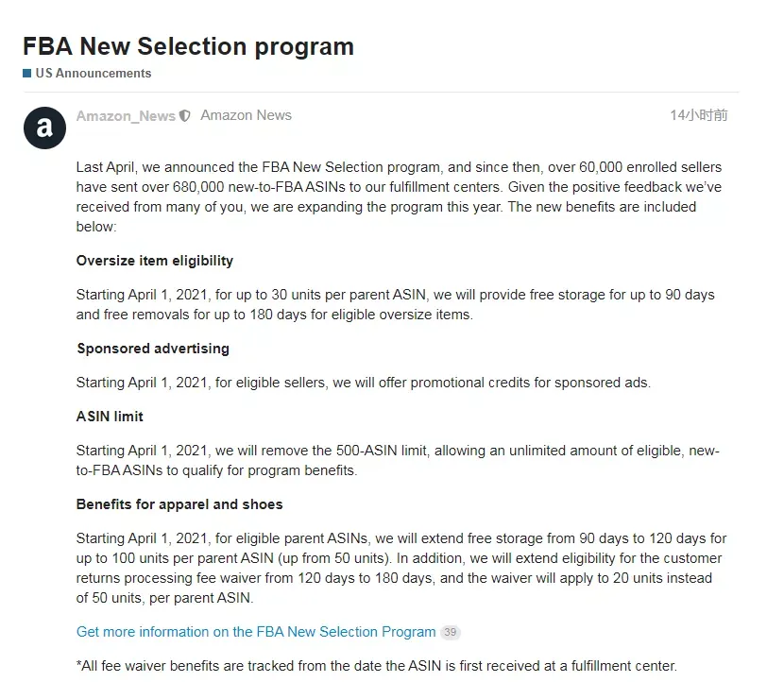Click the 'Oversize item eligibility' heading
The width and height of the screenshot is (784, 682).
click(155, 261)
